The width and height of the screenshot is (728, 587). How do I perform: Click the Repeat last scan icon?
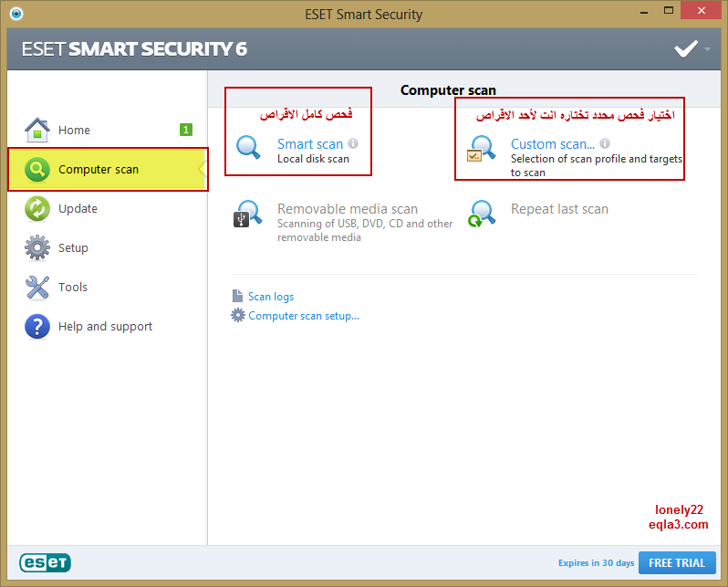(482, 214)
